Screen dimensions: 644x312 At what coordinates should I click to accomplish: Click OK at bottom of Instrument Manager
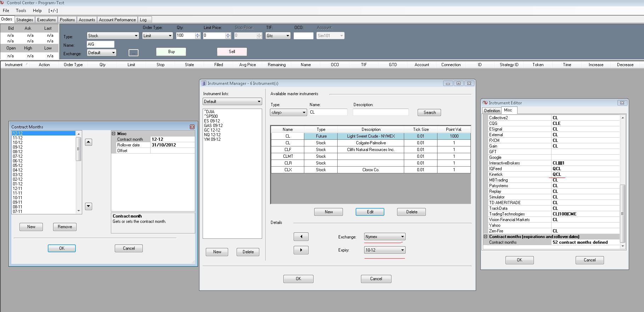(298, 279)
